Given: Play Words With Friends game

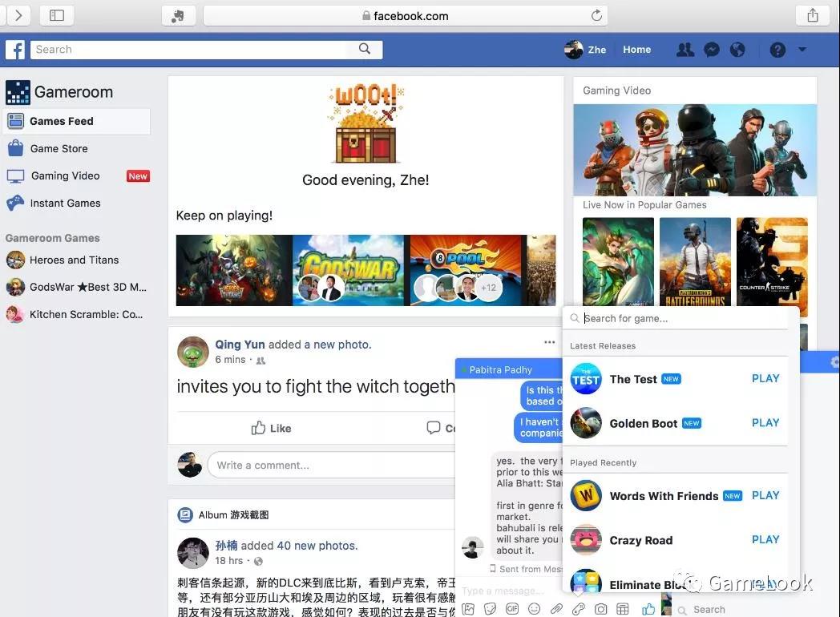Looking at the screenshot, I should tap(765, 495).
